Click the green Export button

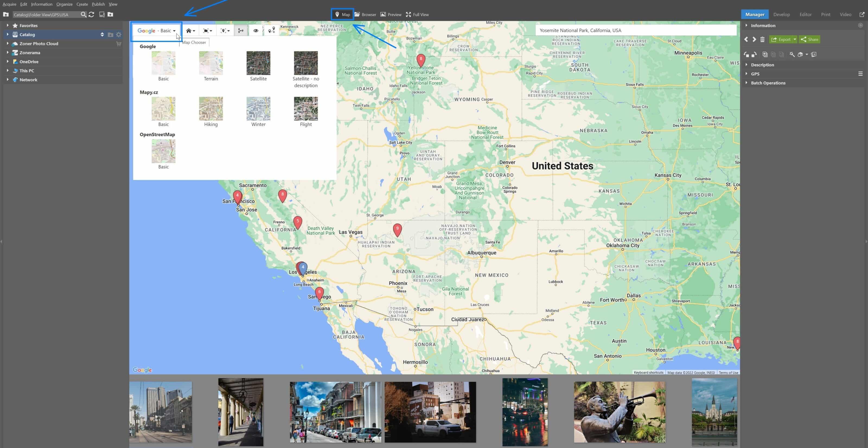781,39
